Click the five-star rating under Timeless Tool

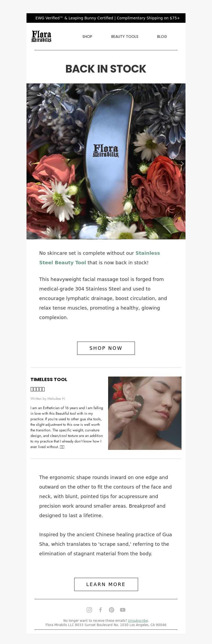point(38,389)
